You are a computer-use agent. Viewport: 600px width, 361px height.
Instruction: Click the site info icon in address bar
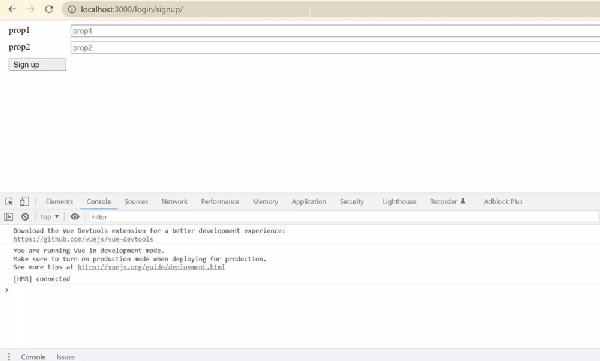pyautogui.click(x=72, y=9)
